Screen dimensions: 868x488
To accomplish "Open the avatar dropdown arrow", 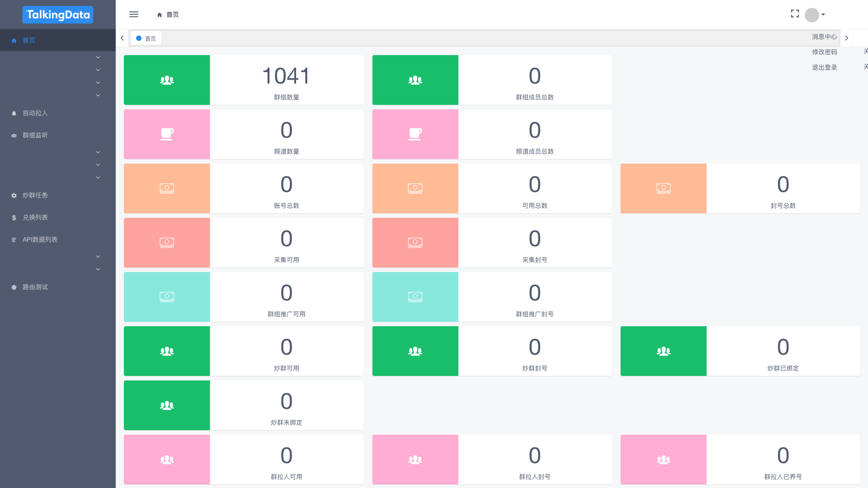I will tap(823, 14).
